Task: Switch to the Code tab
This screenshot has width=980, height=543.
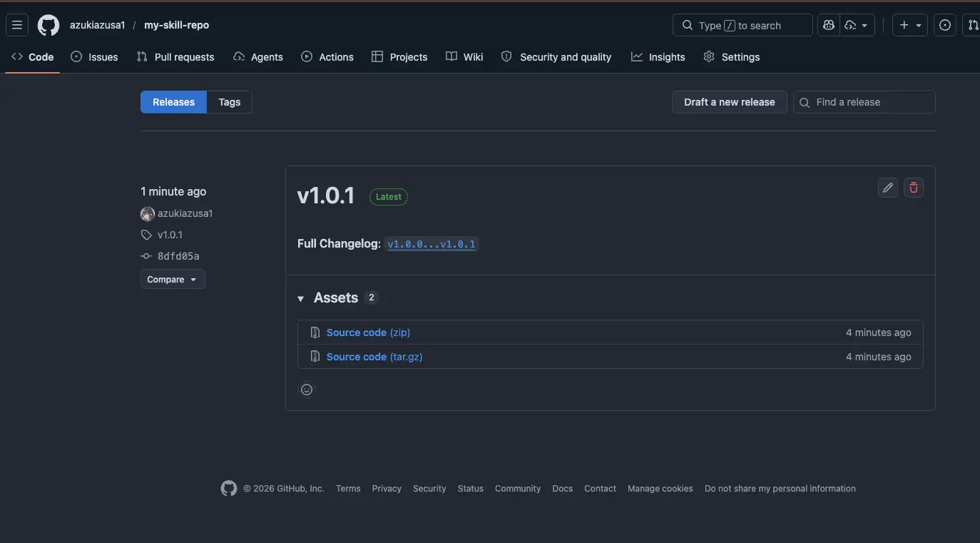Action: coord(33,57)
